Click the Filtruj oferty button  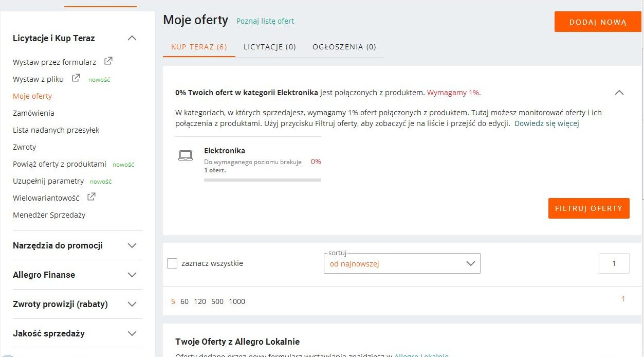pyautogui.click(x=588, y=208)
